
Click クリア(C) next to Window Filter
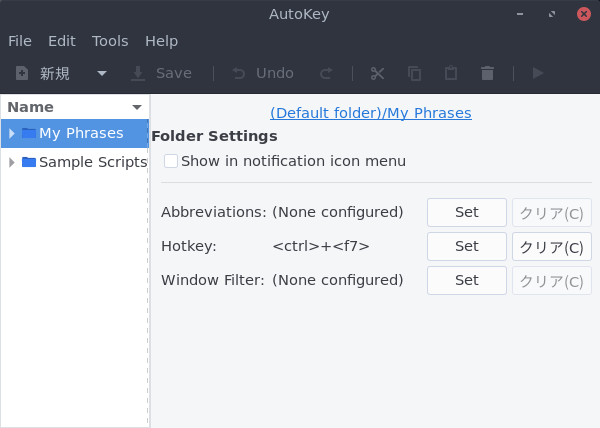pos(552,280)
